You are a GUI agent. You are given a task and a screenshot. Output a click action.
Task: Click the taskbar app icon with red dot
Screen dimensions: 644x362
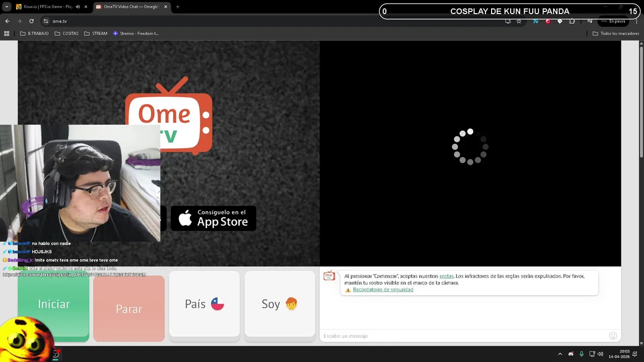click(56, 354)
